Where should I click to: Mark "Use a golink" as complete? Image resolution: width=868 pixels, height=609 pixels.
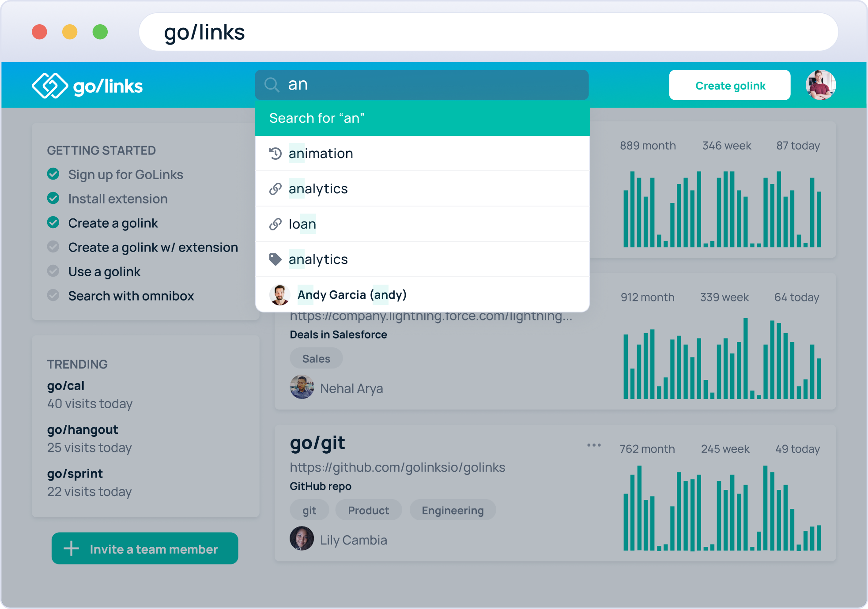[53, 271]
